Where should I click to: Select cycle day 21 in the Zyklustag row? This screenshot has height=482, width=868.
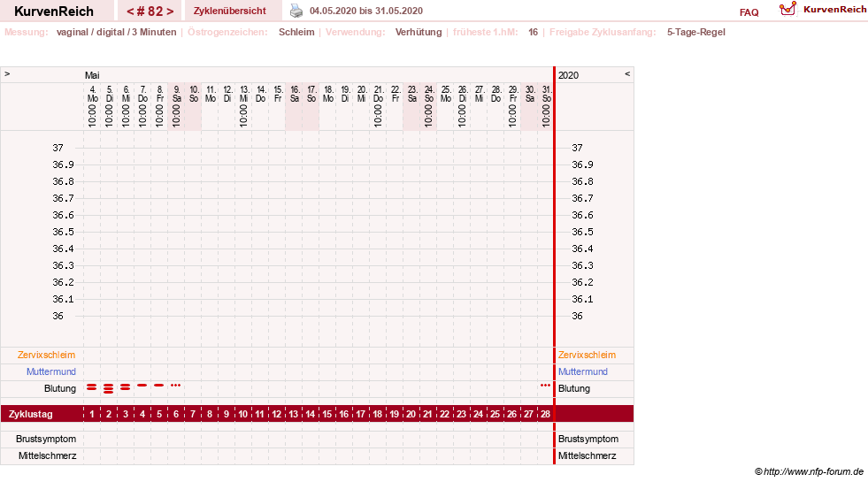pos(427,414)
